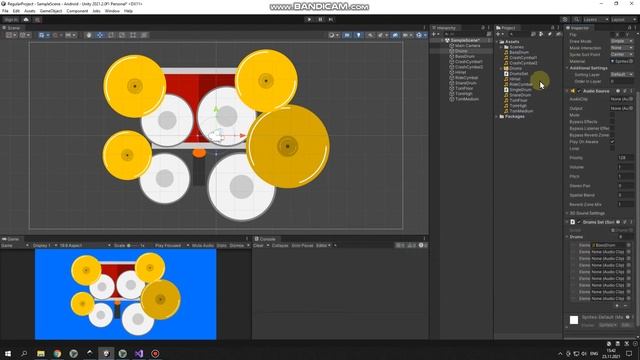640x360 pixels.
Task: Switch to the Console tab
Action: pyautogui.click(x=265, y=239)
